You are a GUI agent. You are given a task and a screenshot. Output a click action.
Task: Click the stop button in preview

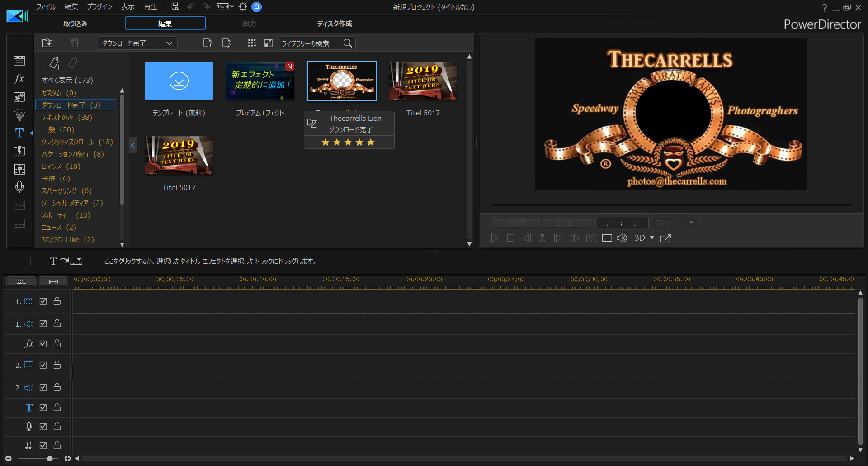[x=511, y=238]
